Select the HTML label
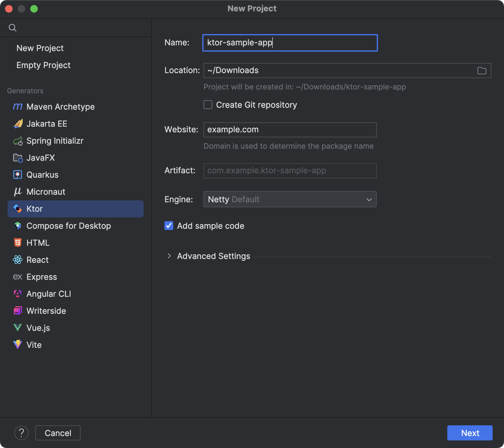The width and height of the screenshot is (504, 448). (38, 243)
